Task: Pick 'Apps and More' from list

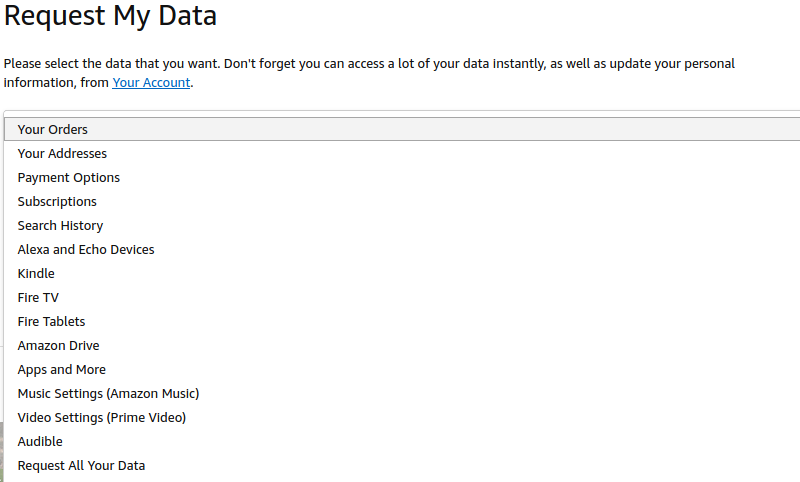Action: pyautogui.click(x=61, y=370)
